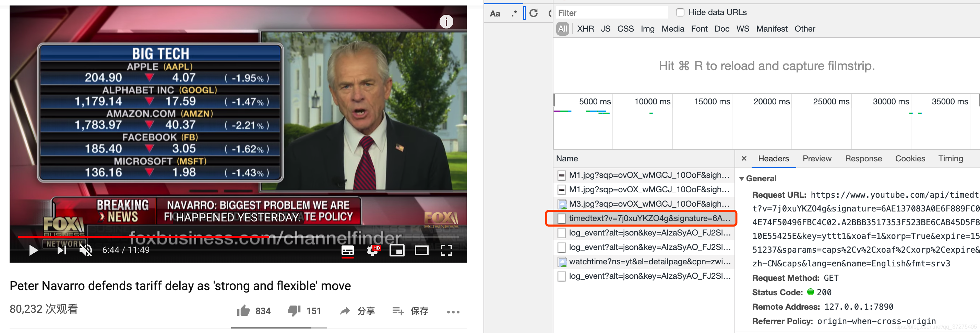Screen dimensions: 980x333
Task: Select the watchtime?ns=yt request row
Action: (x=644, y=262)
